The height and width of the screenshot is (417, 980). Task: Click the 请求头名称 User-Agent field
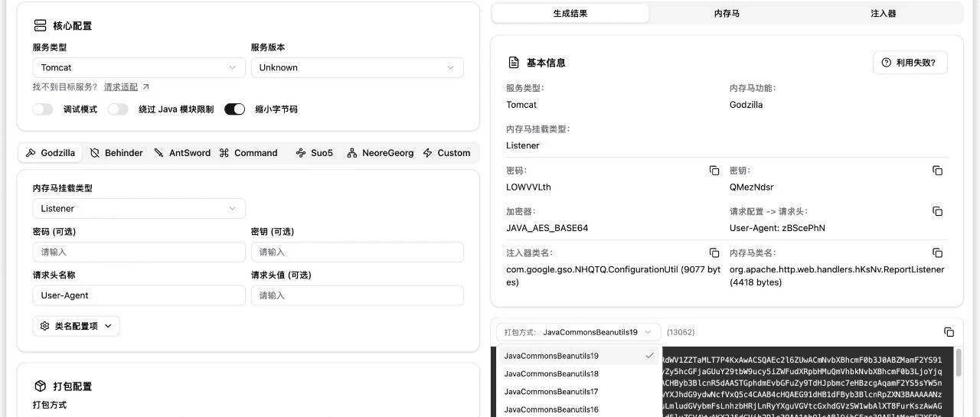click(x=139, y=295)
